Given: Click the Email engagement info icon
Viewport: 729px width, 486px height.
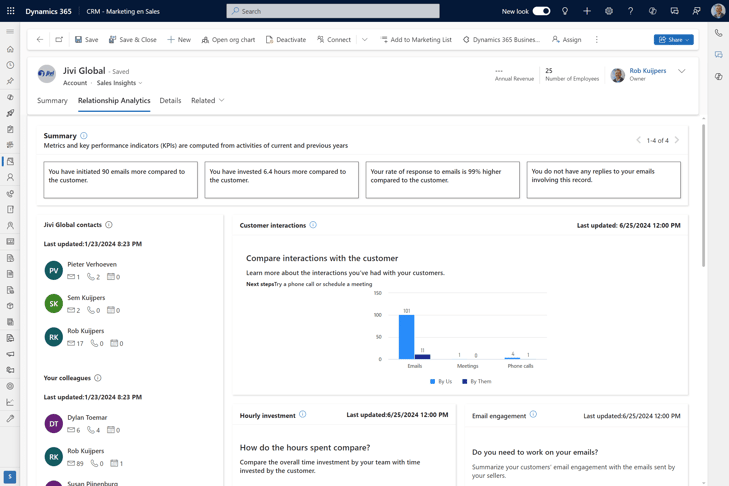Looking at the screenshot, I should [x=533, y=414].
